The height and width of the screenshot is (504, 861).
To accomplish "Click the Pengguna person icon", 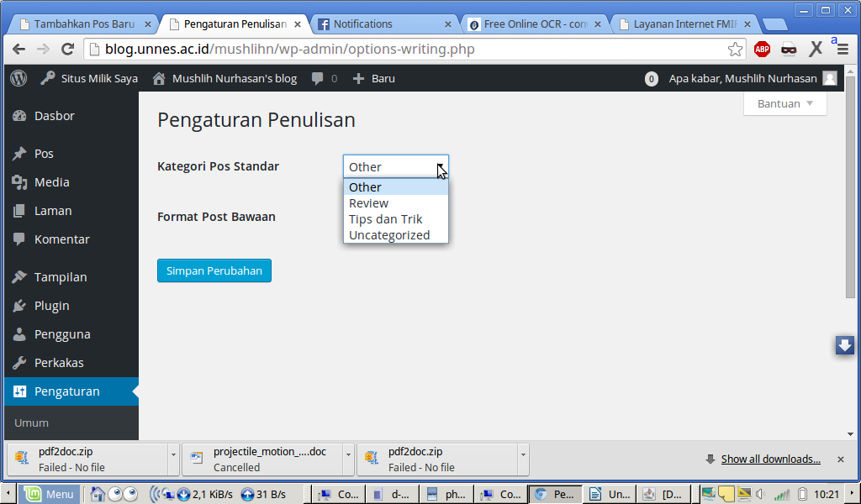I will 19,334.
